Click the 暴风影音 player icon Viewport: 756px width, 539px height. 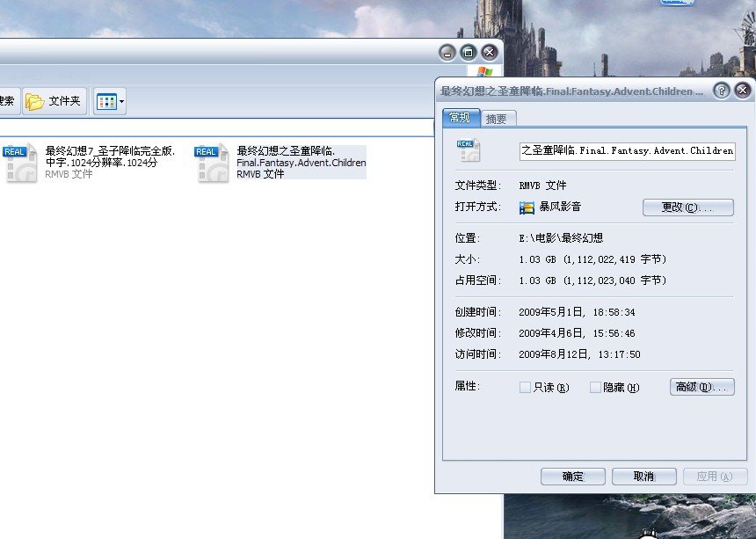(527, 208)
